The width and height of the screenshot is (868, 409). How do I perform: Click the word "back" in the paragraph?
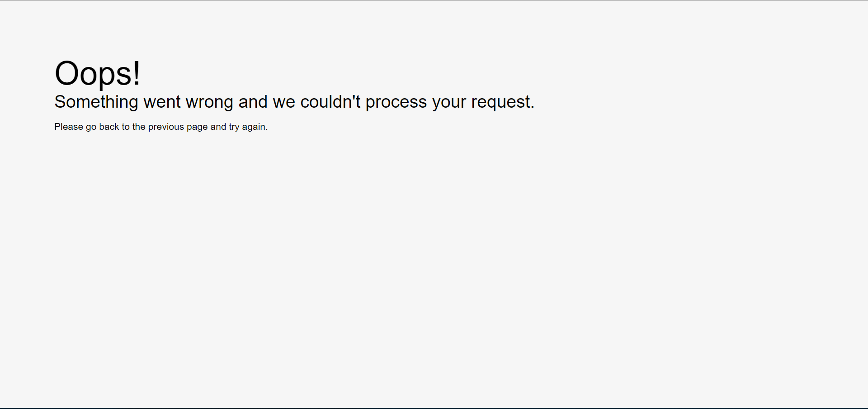point(109,127)
